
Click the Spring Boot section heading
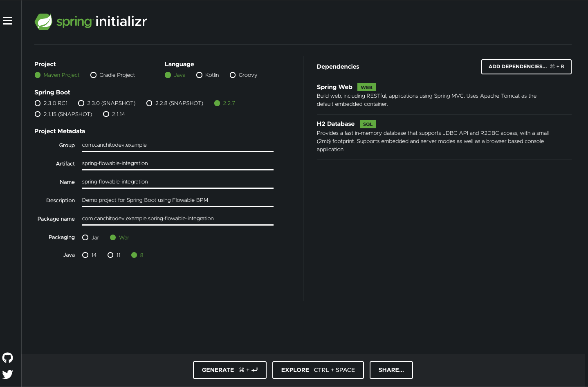tap(52, 92)
